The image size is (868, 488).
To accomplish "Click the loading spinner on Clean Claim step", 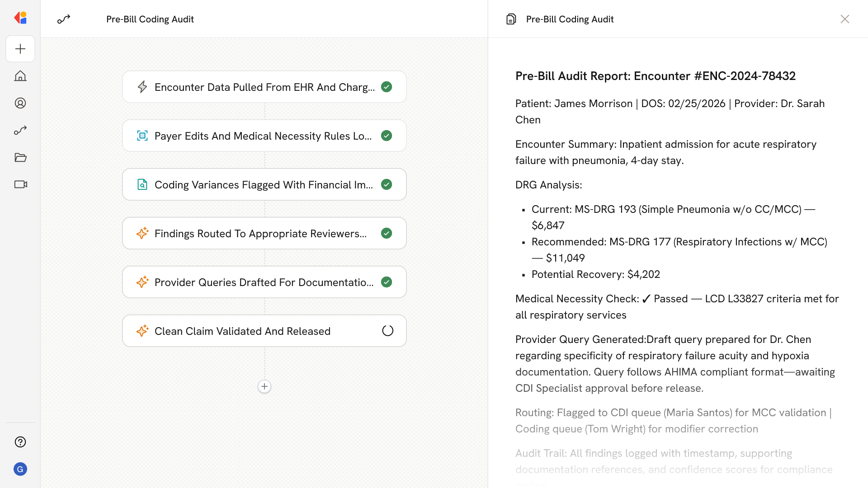I will [x=387, y=331].
